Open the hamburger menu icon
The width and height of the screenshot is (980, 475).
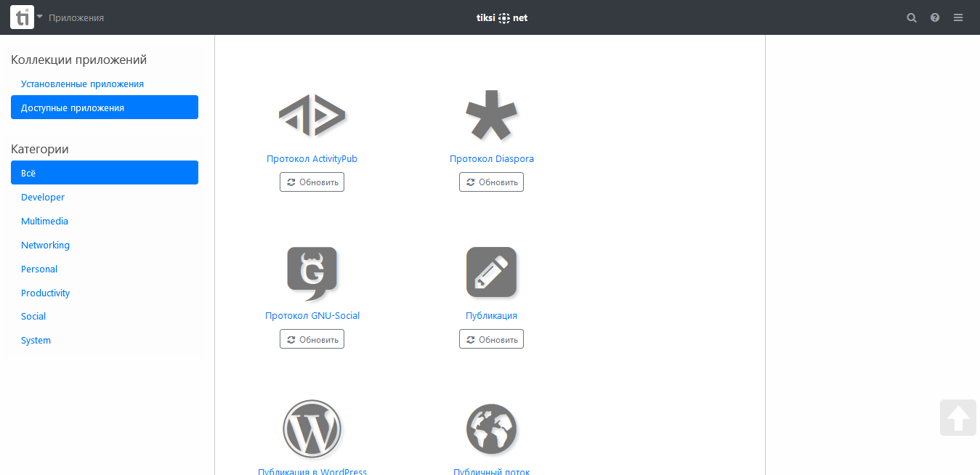pyautogui.click(x=958, y=17)
